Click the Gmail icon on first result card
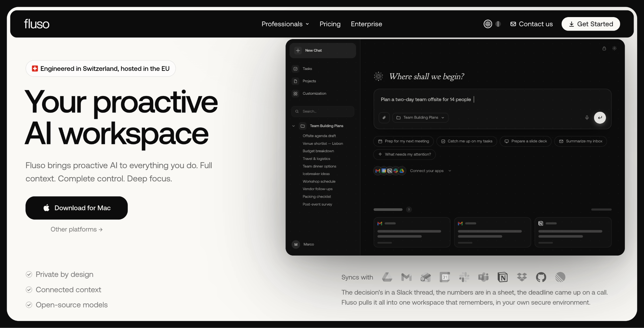Image resolution: width=644 pixels, height=328 pixels. 380,223
